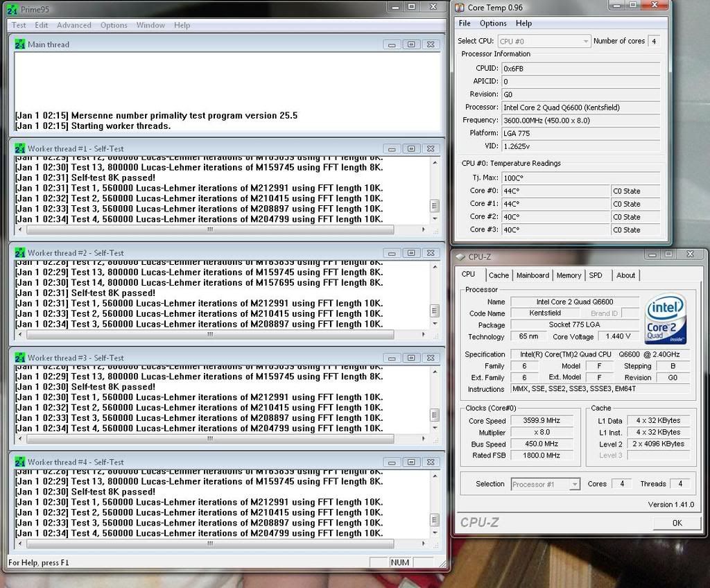
Task: Click the CPU-Z title bar icon
Action: (460, 257)
